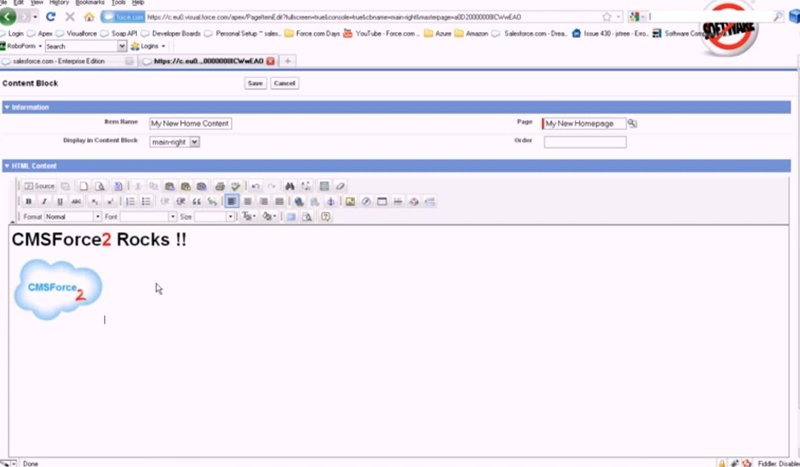Toggle superscript formatting
The width and height of the screenshot is (800, 467).
tap(110, 202)
